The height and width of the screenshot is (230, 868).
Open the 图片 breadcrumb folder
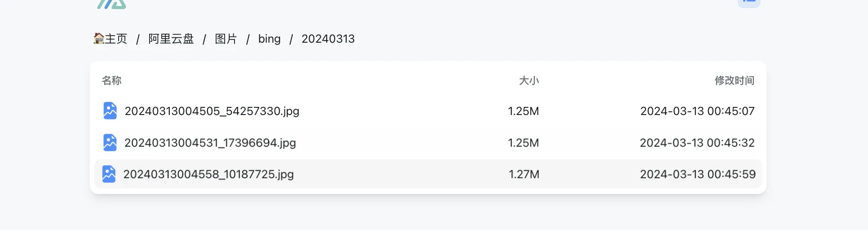click(226, 39)
